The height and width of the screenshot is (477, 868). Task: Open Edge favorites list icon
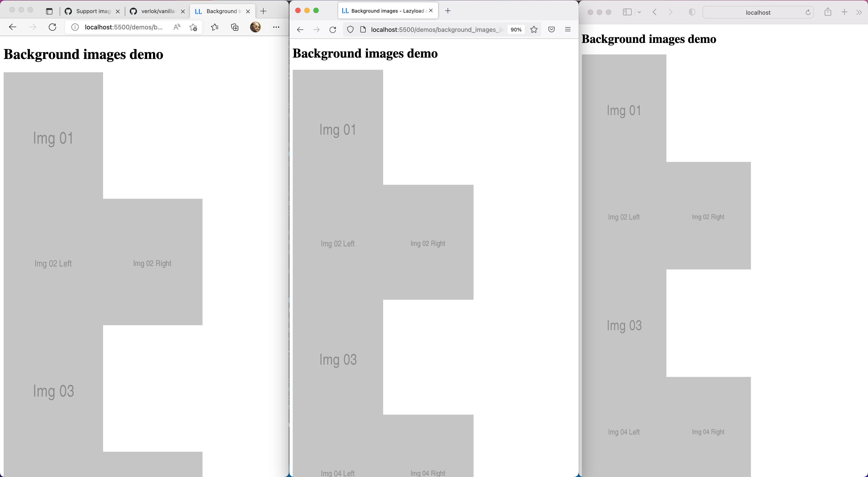tap(215, 27)
